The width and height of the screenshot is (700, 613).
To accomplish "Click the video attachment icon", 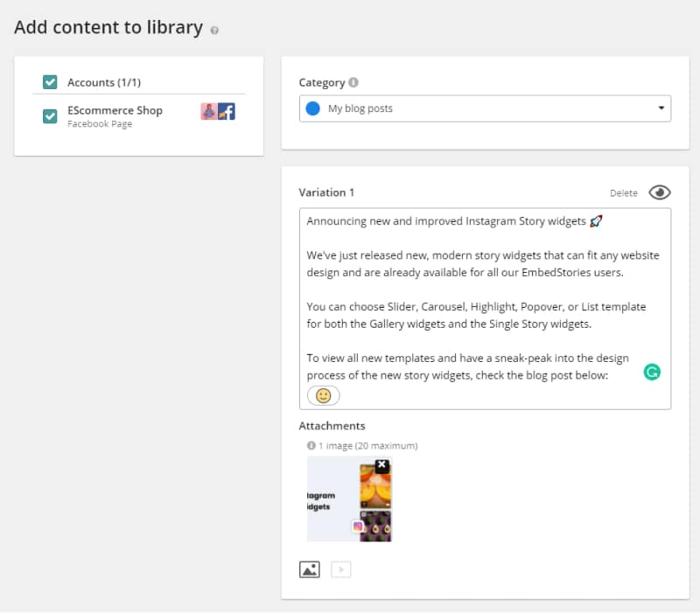I will [x=340, y=570].
